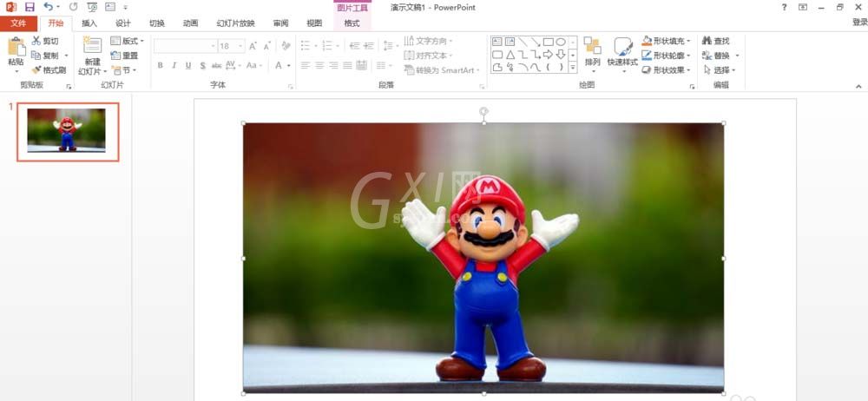Open the File (文件) tab
868x401 pixels.
click(x=18, y=23)
